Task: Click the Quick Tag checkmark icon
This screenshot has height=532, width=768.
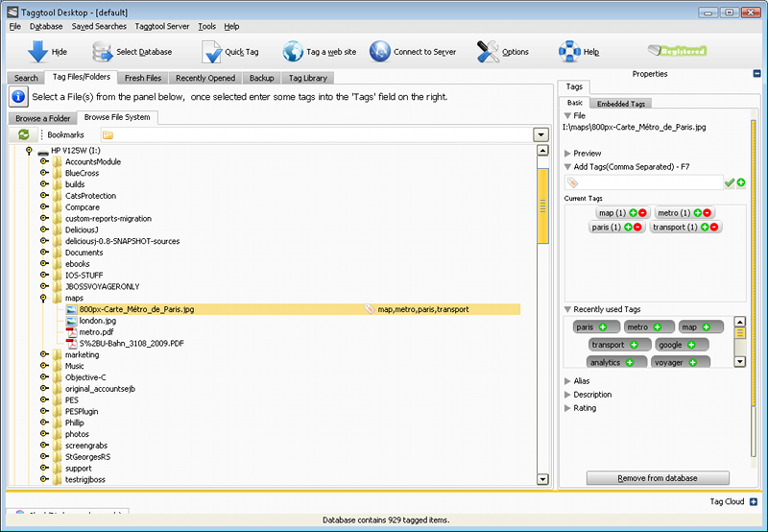Action: click(x=211, y=52)
